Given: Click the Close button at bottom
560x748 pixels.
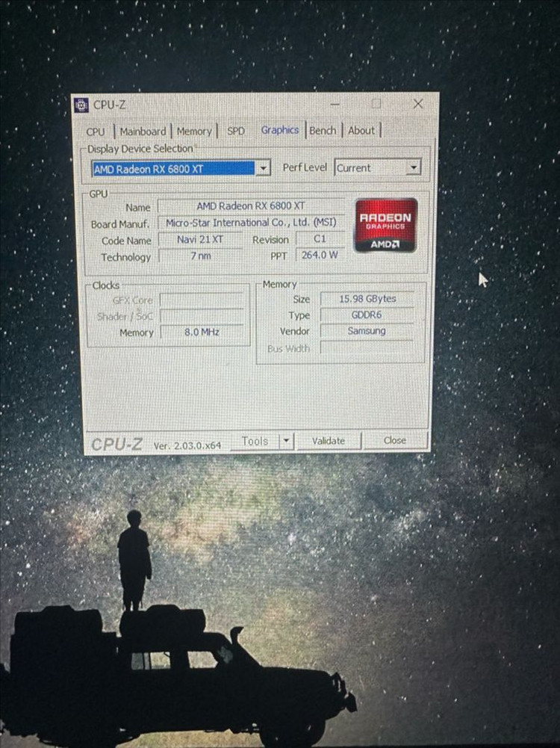Looking at the screenshot, I should pyautogui.click(x=395, y=441).
